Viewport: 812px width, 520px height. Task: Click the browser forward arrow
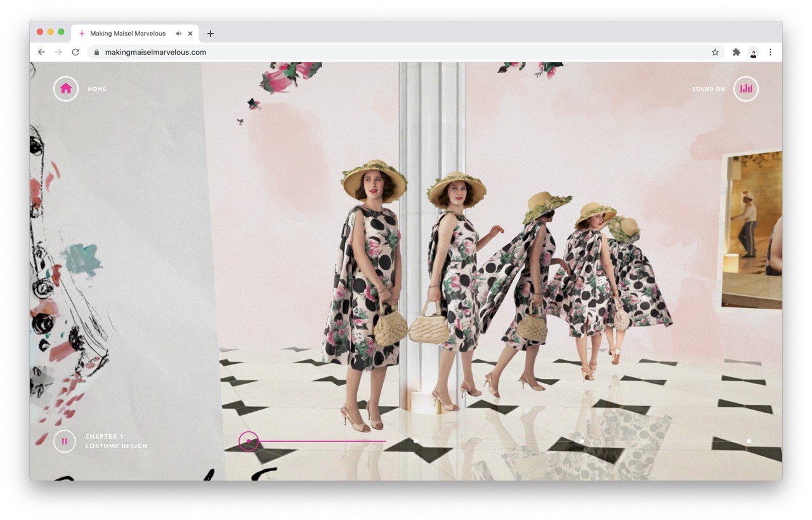pyautogui.click(x=58, y=52)
